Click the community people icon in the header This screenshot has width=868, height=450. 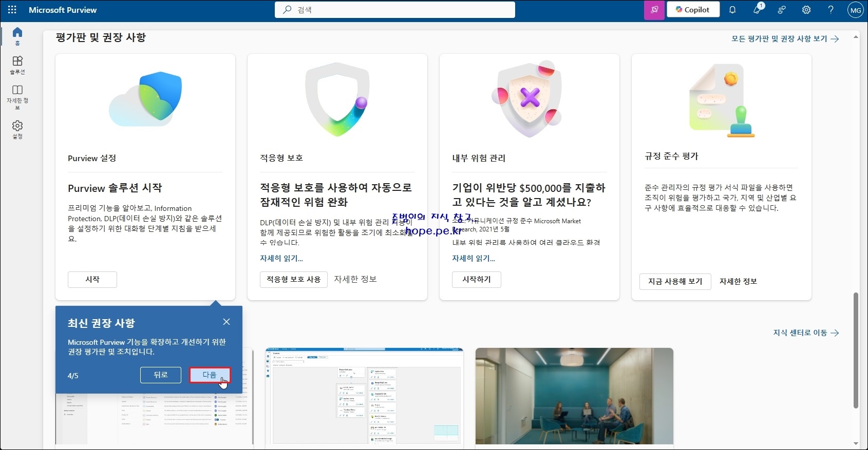782,10
